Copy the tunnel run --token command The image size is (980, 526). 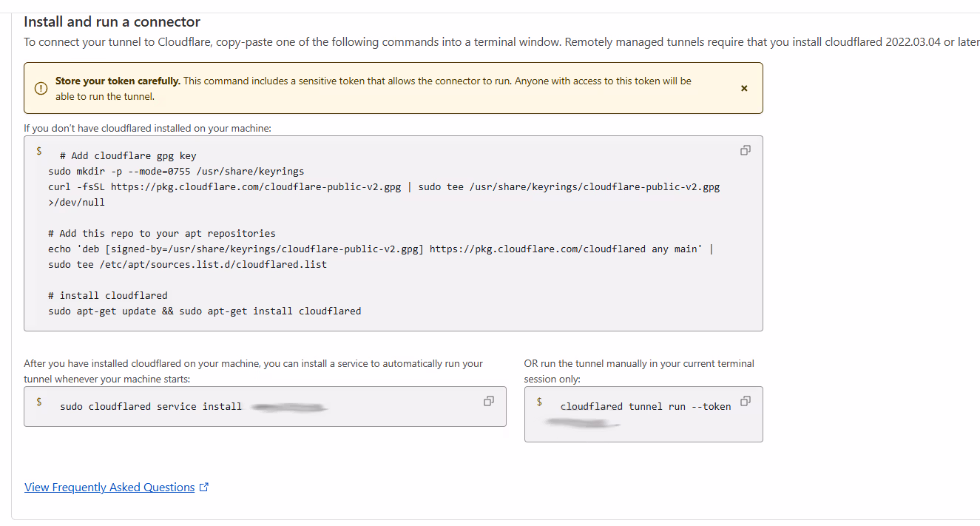point(745,401)
